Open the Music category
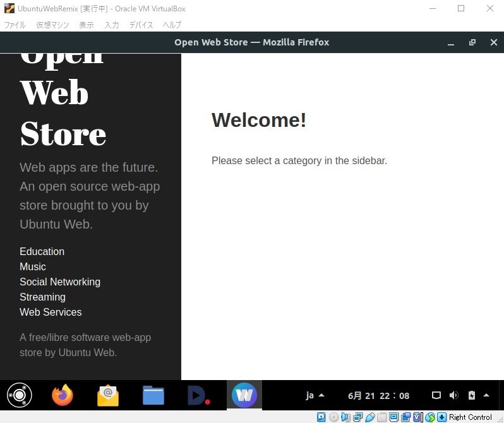The height and width of the screenshot is (423, 504). click(x=33, y=266)
